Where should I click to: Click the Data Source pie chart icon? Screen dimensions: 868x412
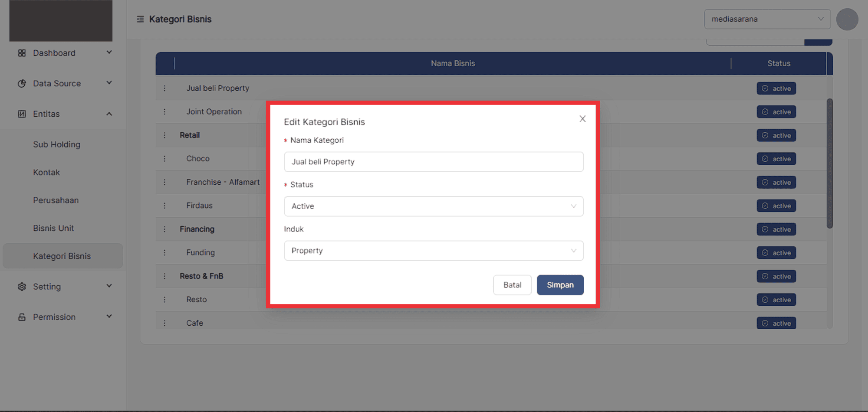click(x=22, y=83)
